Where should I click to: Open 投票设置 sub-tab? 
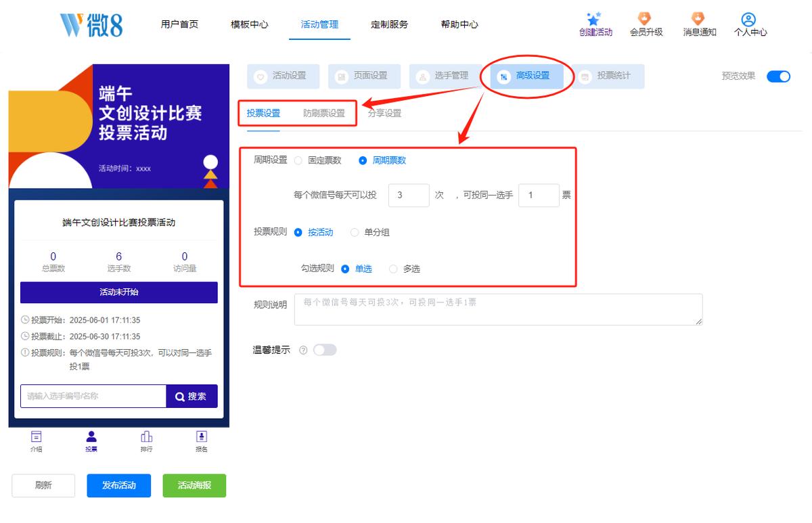tap(263, 113)
